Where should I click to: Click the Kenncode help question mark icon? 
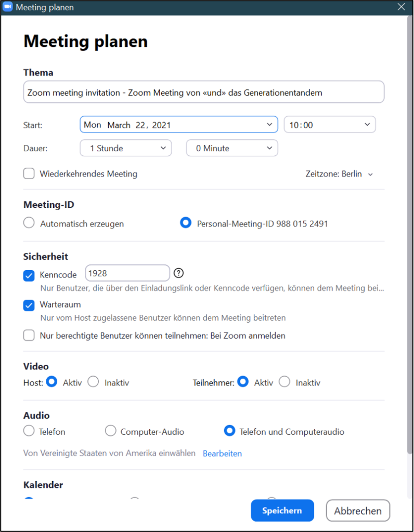[179, 273]
